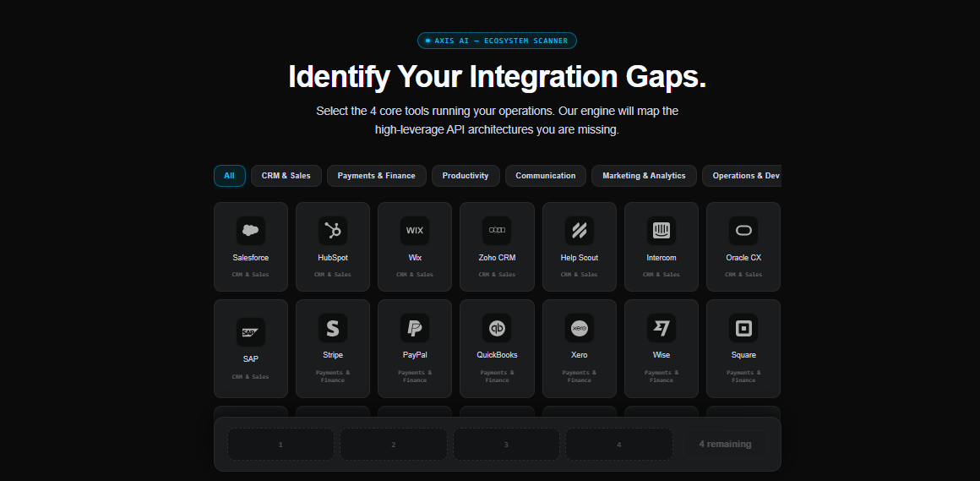Click the 'Identify Your Integration Gaps.' heading
Image resolution: width=980 pixels, height=481 pixels.
497,77
